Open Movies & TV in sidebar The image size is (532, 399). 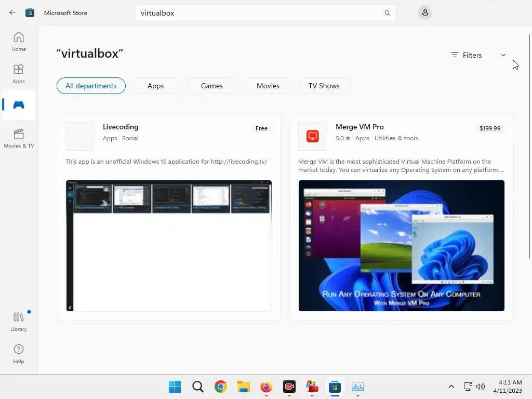click(19, 138)
